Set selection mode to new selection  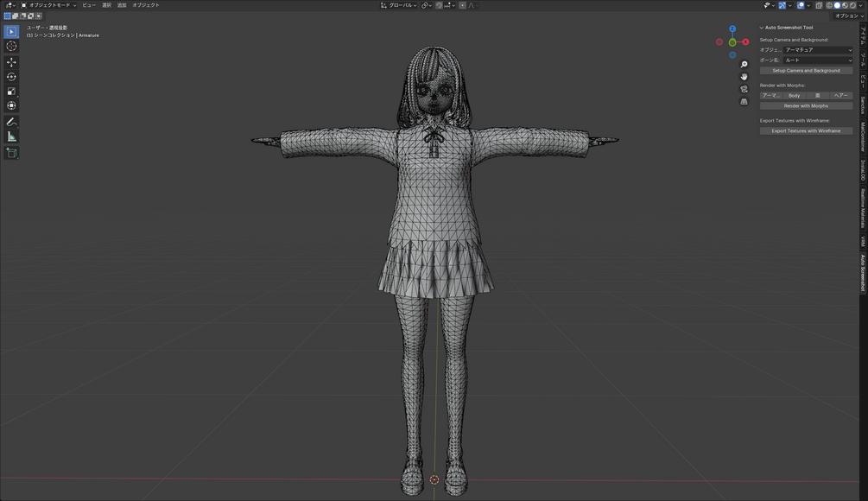pos(7,16)
